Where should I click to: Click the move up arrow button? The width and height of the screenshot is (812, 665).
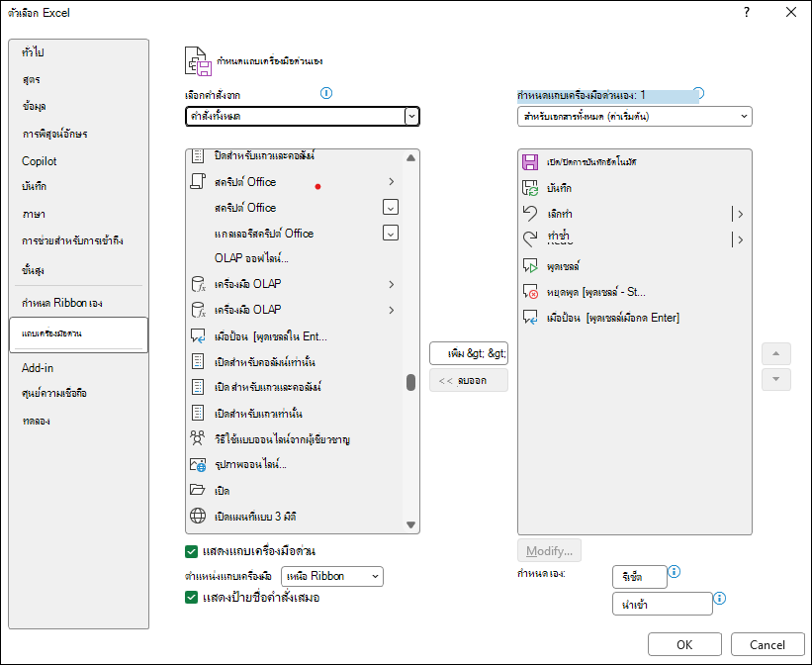(x=775, y=353)
